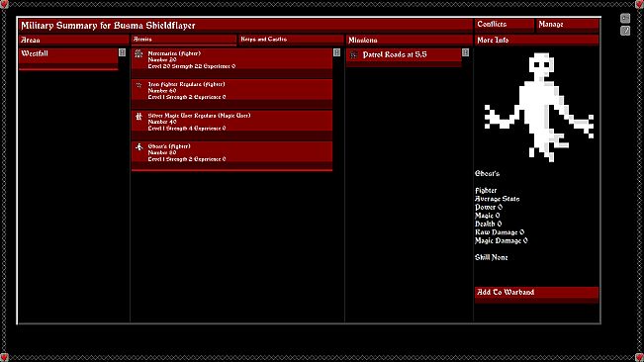Click the scroll button beside Westfall
This screenshot has width=644, height=362.
tap(122, 52)
